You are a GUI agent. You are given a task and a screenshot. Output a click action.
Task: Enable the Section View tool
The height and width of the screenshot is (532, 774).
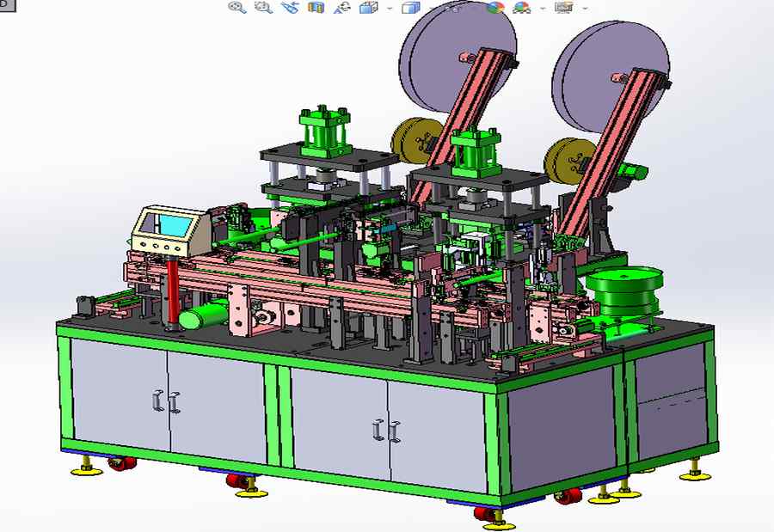(316, 8)
